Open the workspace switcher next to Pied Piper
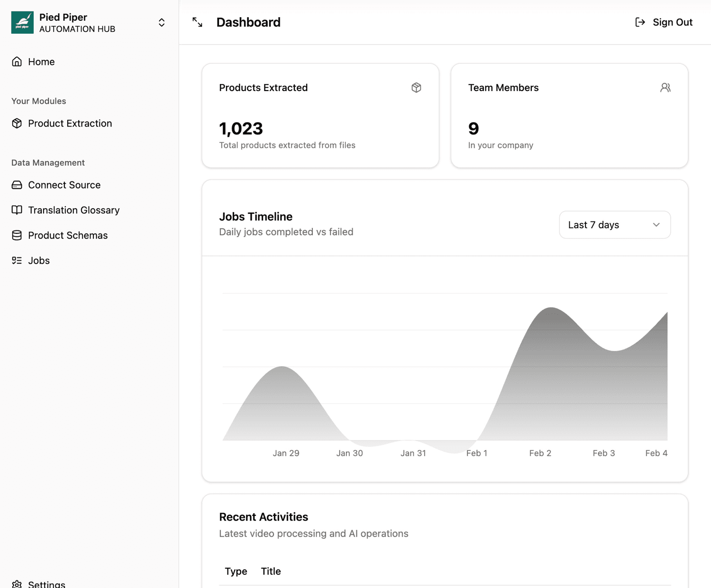 point(161,22)
